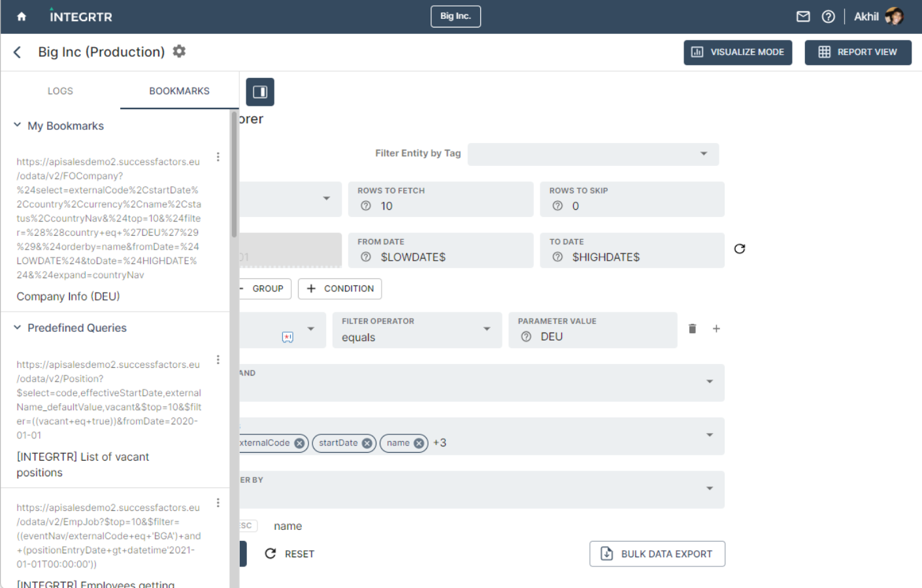Remove the name chip

coord(419,444)
